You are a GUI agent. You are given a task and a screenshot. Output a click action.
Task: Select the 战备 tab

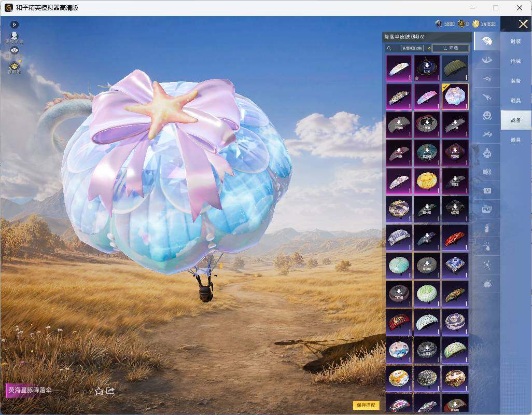coord(516,120)
